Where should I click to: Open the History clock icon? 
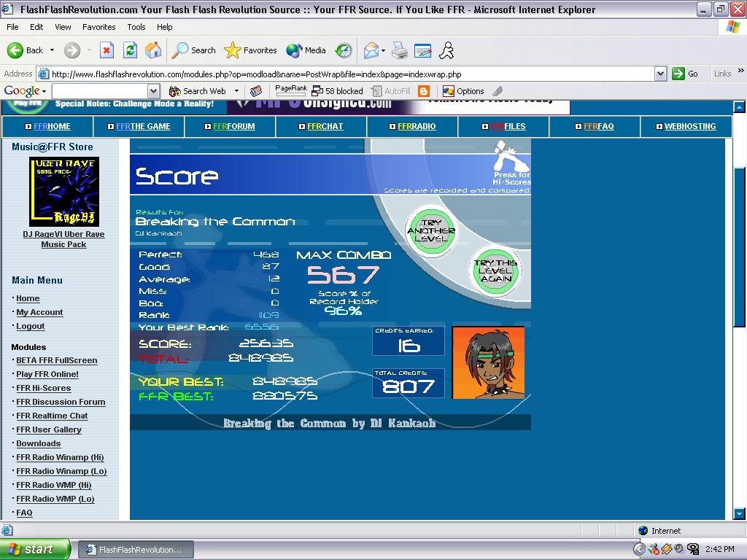(x=344, y=50)
